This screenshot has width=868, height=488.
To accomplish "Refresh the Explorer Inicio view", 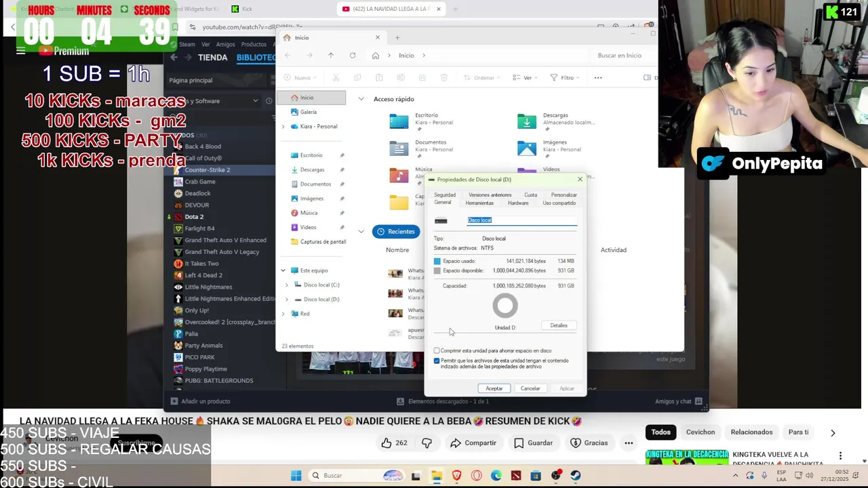I will 353,56.
